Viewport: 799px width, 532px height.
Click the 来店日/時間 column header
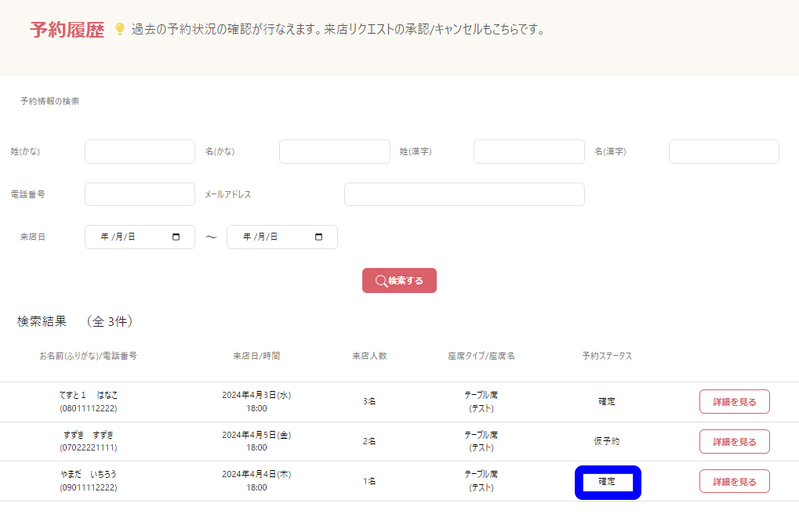[256, 356]
